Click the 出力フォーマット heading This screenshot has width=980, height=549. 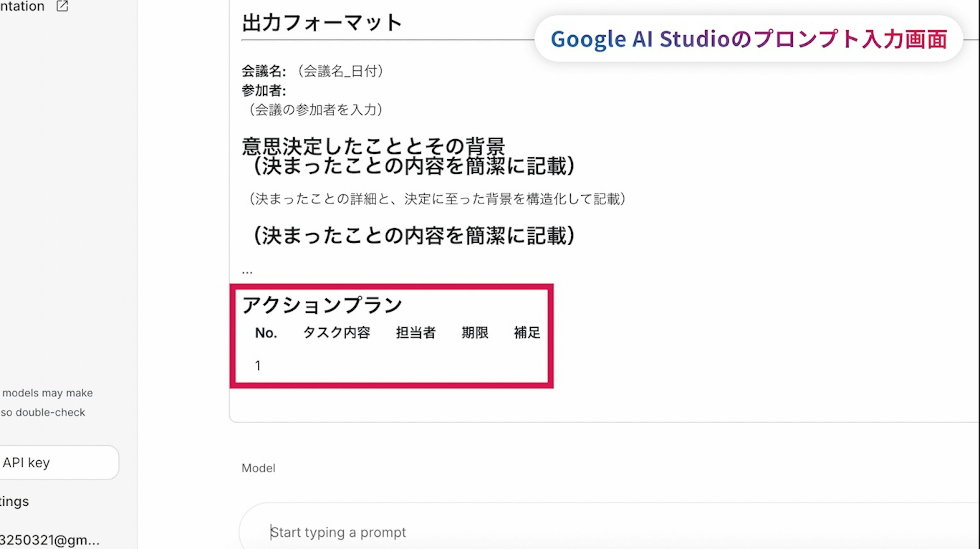coord(322,23)
